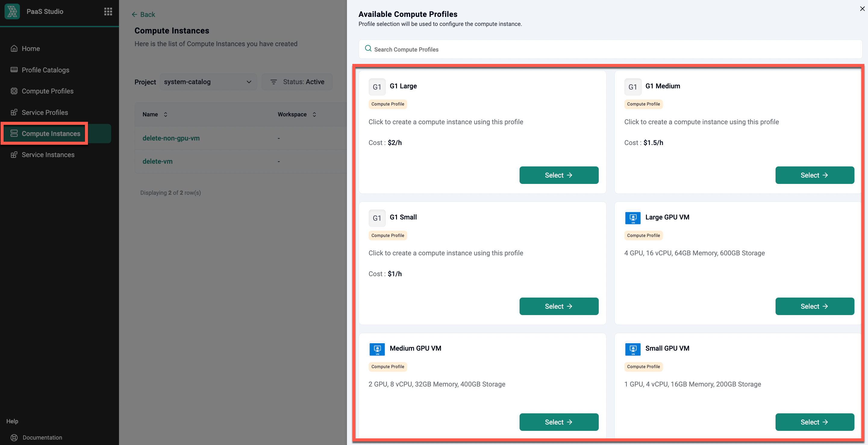Click the Small GPU VM title

[x=667, y=349]
